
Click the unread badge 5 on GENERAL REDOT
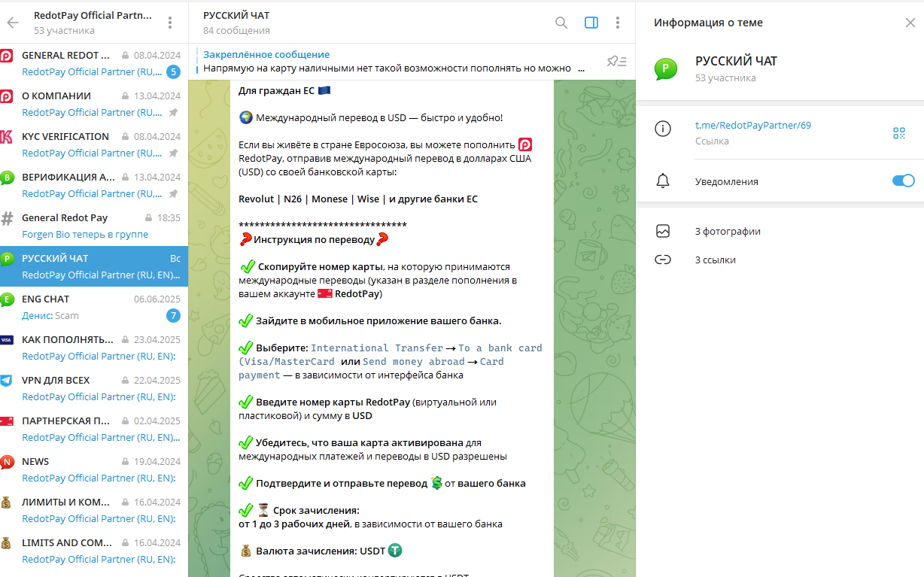point(173,71)
